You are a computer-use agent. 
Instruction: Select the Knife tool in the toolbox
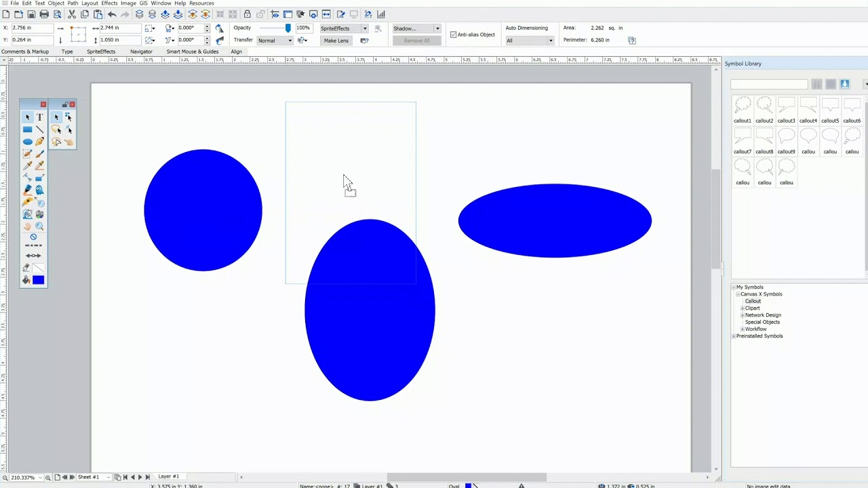tap(27, 202)
